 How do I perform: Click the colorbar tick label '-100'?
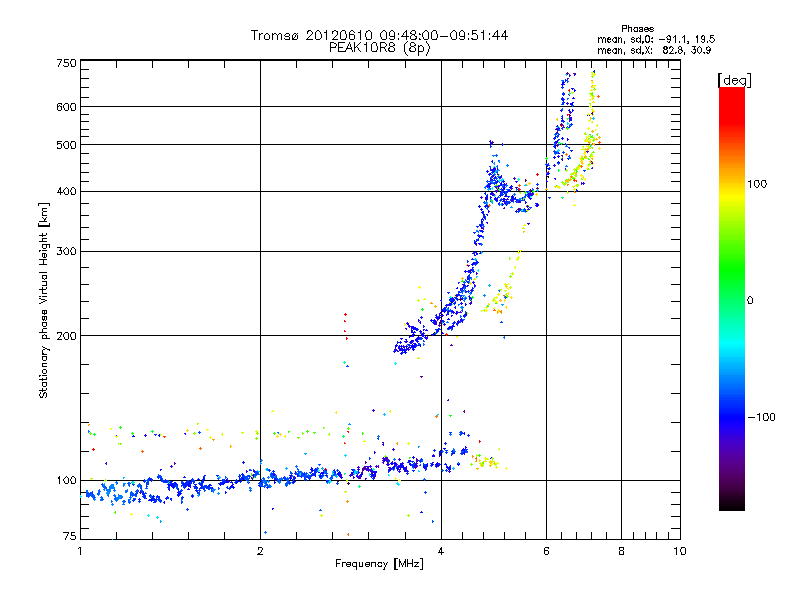click(761, 417)
